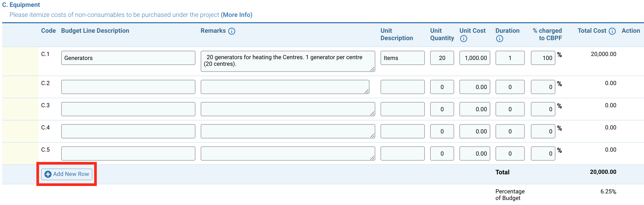The height and width of the screenshot is (205, 644).
Task: Click the Percentage of Budget label
Action: tap(510, 195)
